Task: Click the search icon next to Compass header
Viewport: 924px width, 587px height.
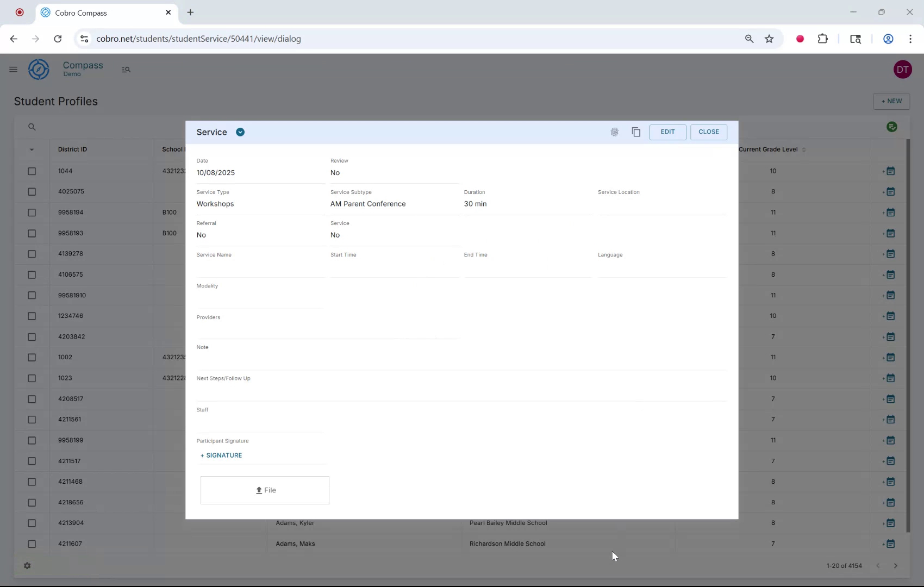Action: click(x=126, y=70)
